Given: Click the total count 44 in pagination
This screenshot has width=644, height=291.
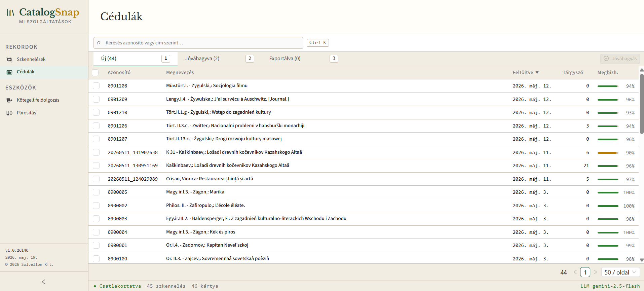Looking at the screenshot, I should coord(564,272).
